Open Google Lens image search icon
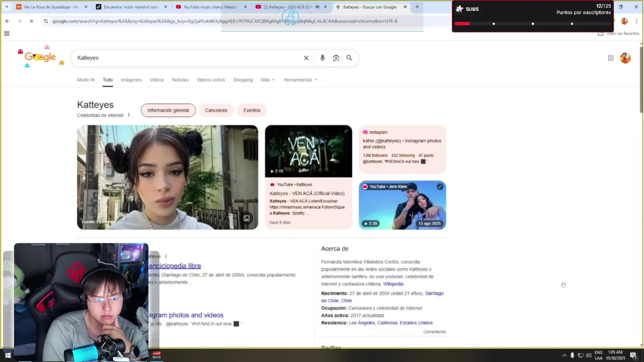The height and width of the screenshot is (362, 644). [336, 58]
